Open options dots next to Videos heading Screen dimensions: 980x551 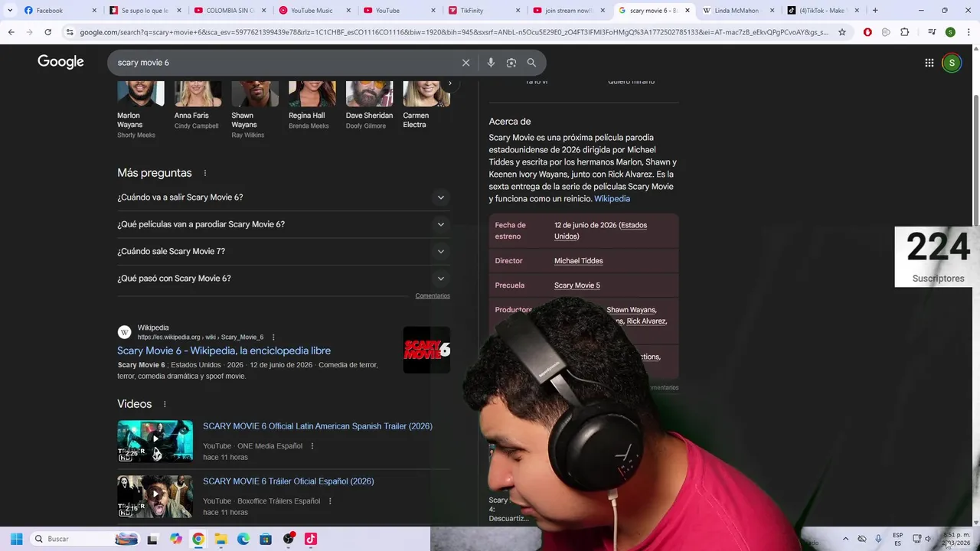coord(165,404)
